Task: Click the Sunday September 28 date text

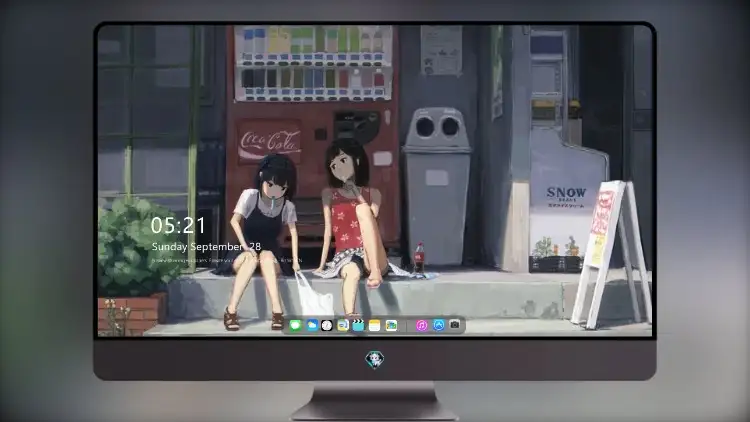Action: click(206, 247)
